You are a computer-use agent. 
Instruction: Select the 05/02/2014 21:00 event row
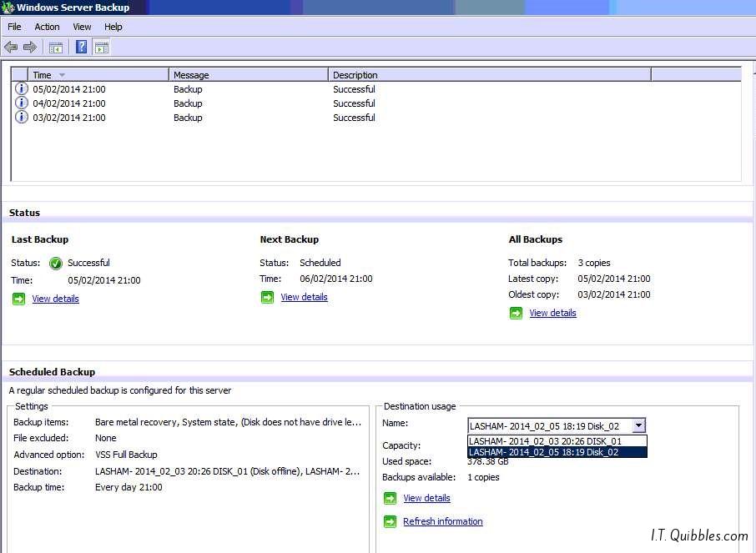(376, 89)
